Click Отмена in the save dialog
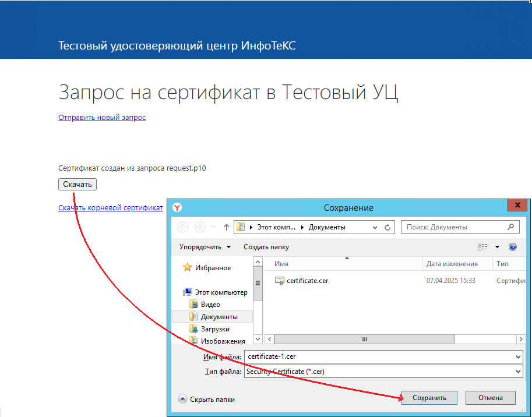The image size is (532, 417). pyautogui.click(x=490, y=398)
